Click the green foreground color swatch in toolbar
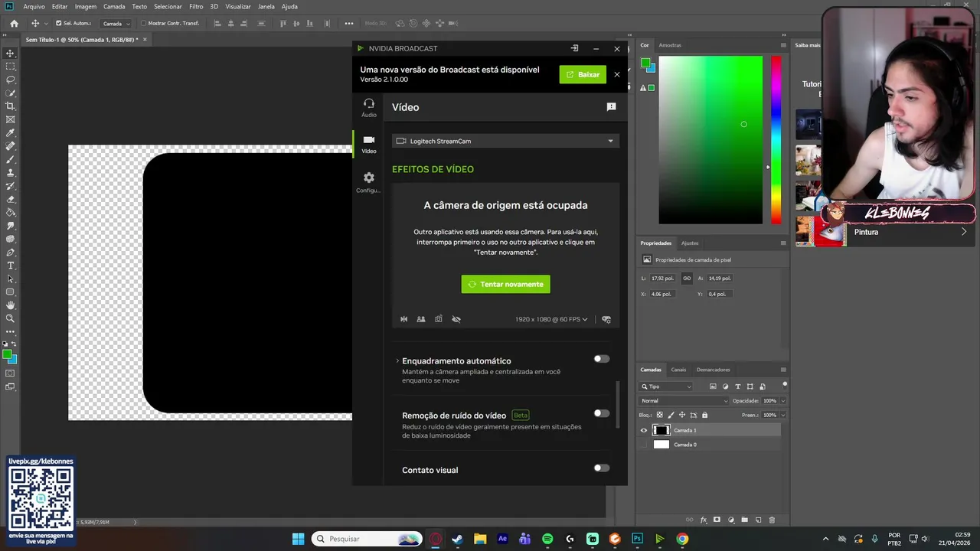980x551 pixels. 7,355
